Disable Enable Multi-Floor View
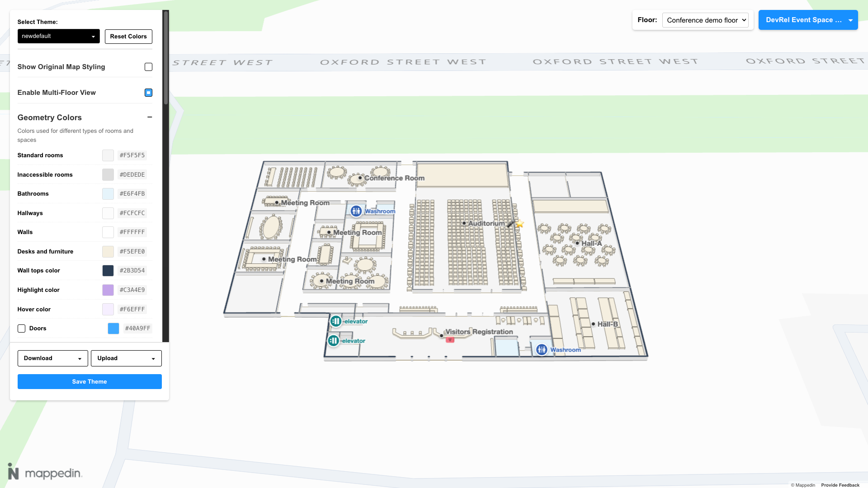The width and height of the screenshot is (868, 488). (x=148, y=93)
